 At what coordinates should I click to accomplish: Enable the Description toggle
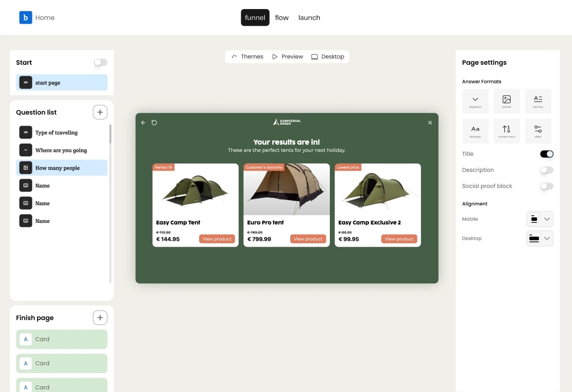click(547, 170)
